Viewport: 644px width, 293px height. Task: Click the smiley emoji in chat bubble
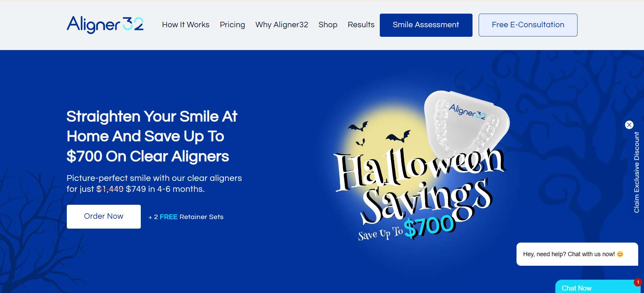tap(620, 254)
